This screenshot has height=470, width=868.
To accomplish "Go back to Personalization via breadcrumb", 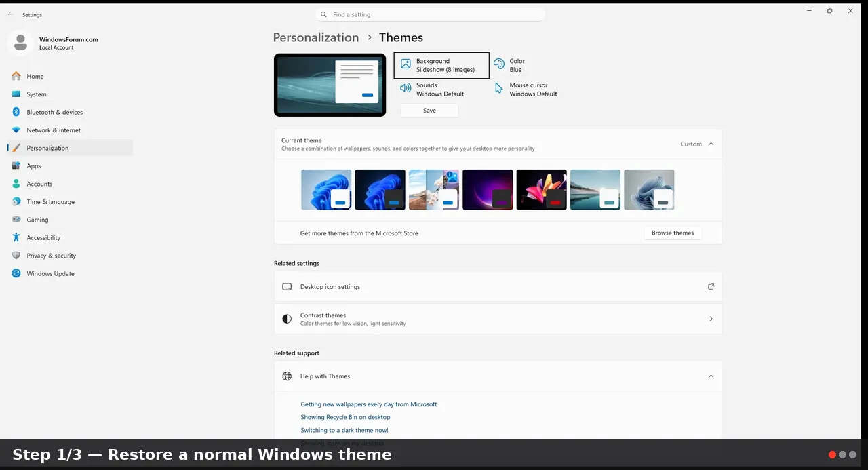I will tap(316, 37).
